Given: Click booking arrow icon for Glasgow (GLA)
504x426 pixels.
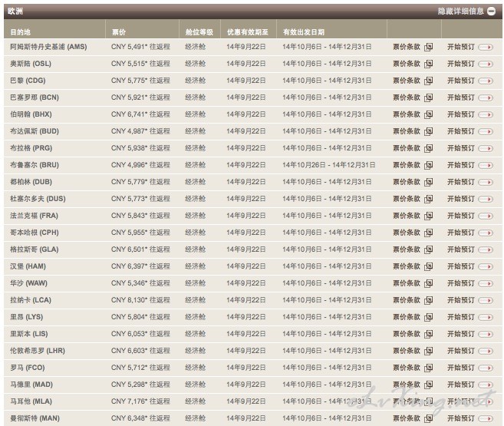Looking at the screenshot, I should (486, 249).
